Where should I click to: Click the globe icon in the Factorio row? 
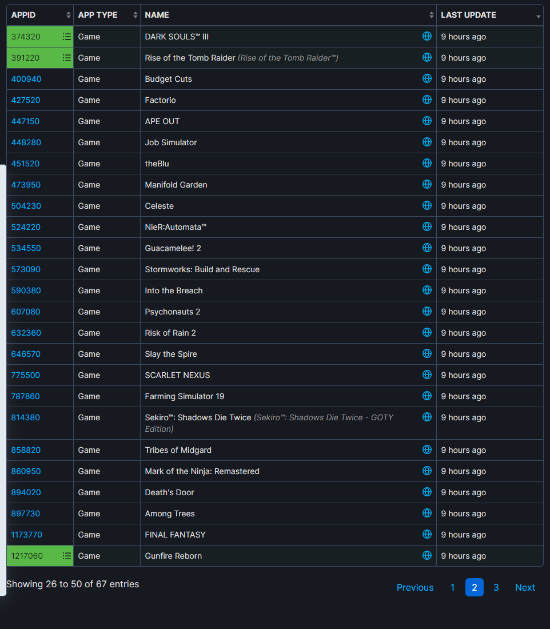[427, 99]
